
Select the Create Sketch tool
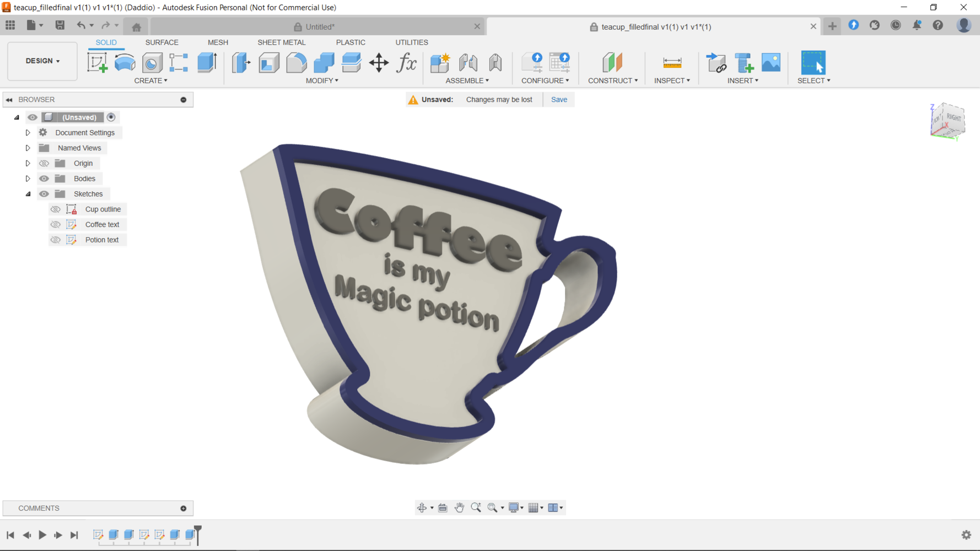(x=98, y=63)
